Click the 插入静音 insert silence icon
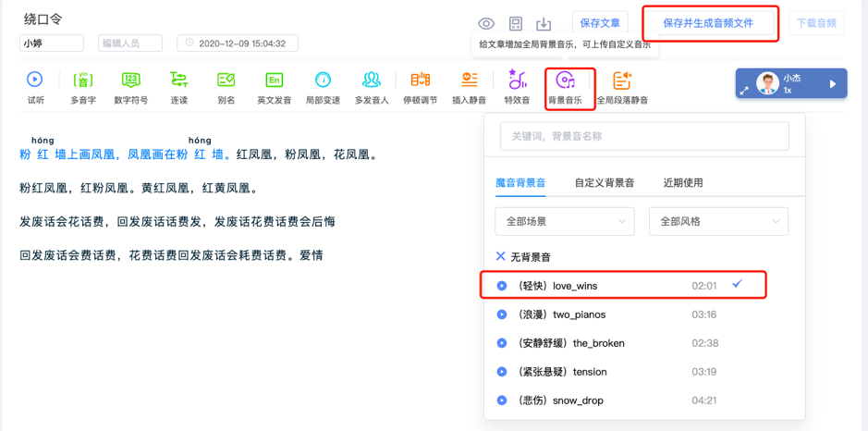Viewport: 868px width, 431px height. click(x=469, y=80)
